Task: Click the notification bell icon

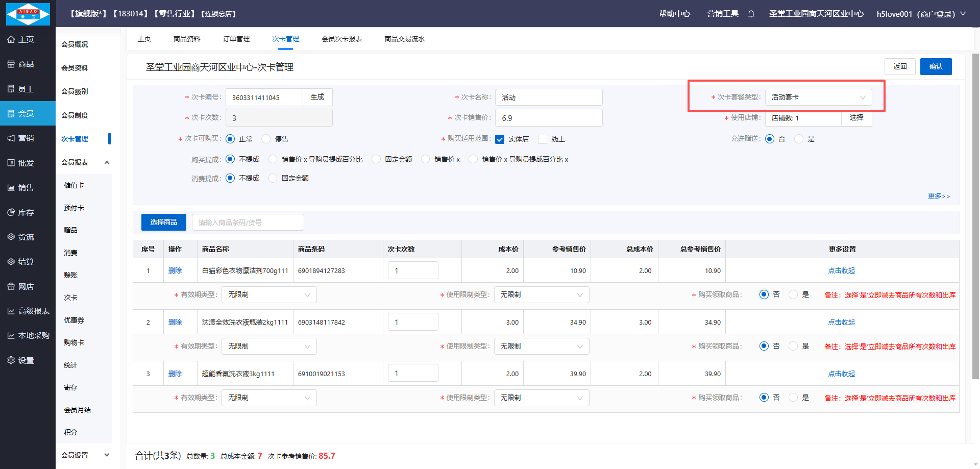Action: [x=751, y=14]
